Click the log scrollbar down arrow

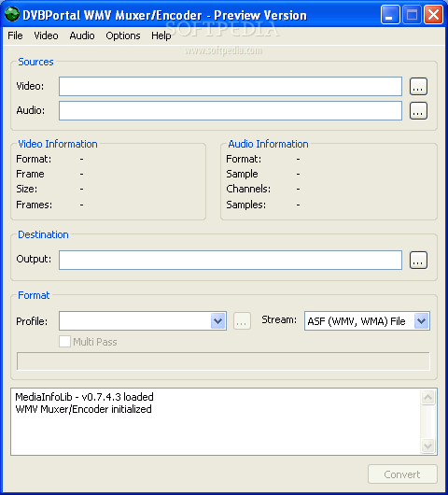[427, 445]
